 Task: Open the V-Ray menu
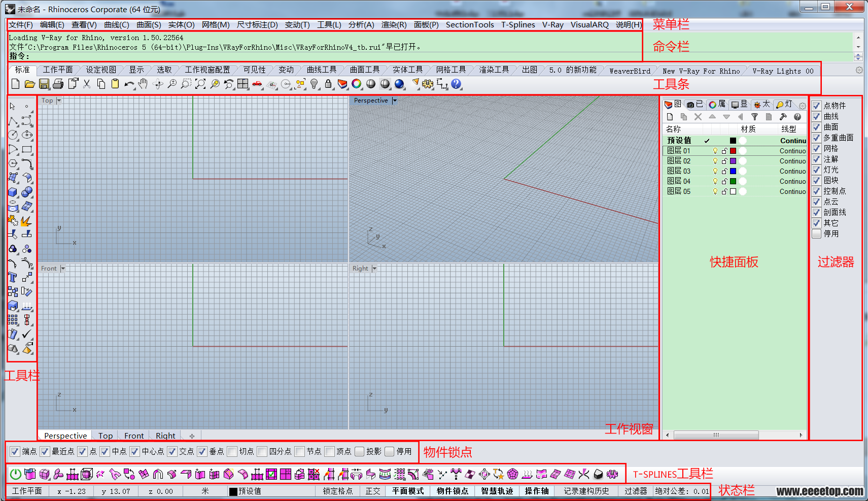[x=552, y=25]
